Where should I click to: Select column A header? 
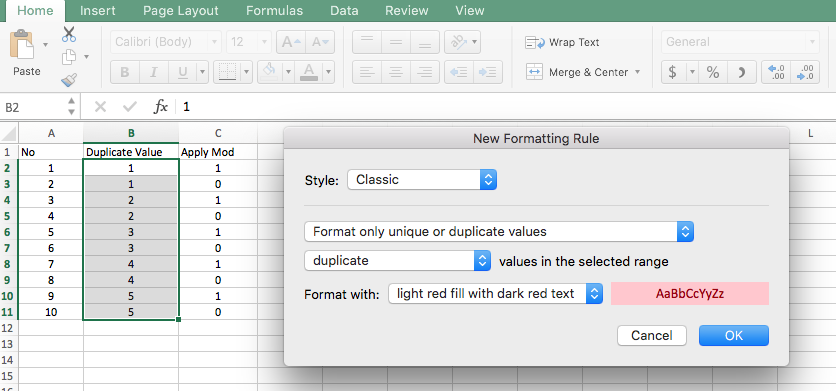pos(51,134)
